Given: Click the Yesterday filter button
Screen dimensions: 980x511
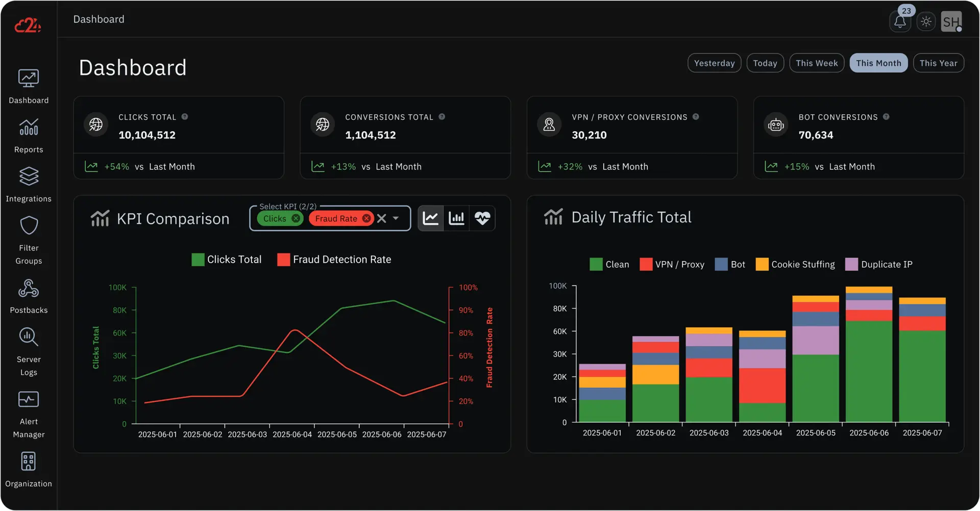Looking at the screenshot, I should (x=714, y=63).
